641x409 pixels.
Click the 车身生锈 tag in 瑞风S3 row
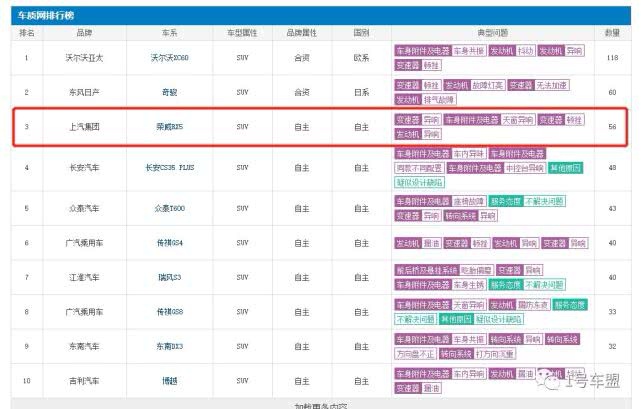[469, 284]
